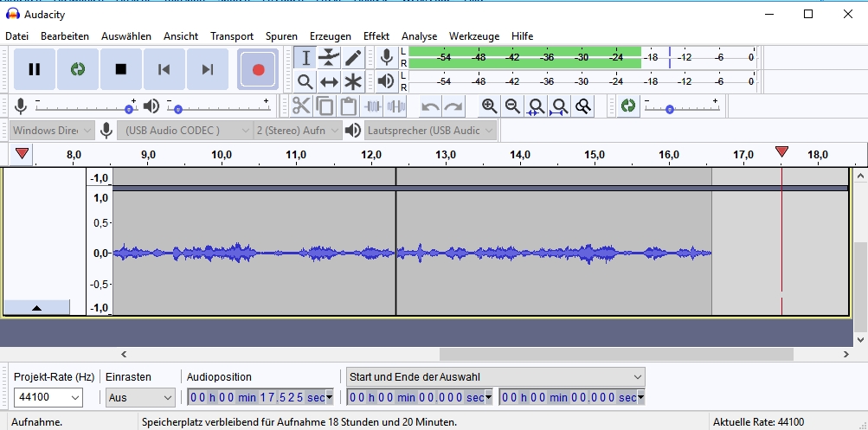Open the Auswählen menu

coord(126,36)
